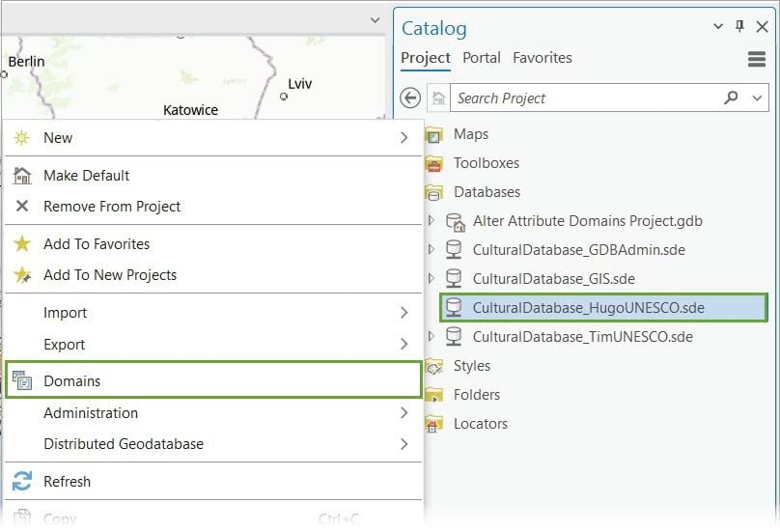Select CulturalDatabase_HugoUNESCO.sde in the tree
The width and height of the screenshot is (780, 532).
coord(589,308)
